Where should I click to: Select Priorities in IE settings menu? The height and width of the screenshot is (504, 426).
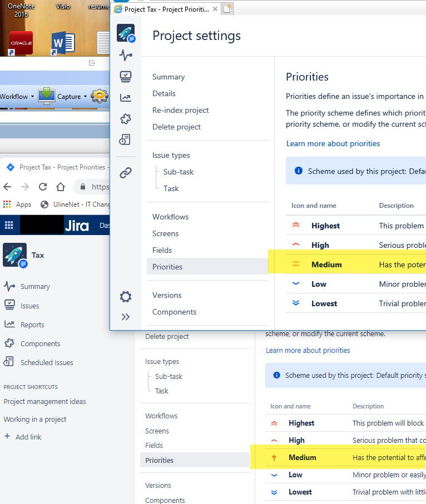pos(207,267)
